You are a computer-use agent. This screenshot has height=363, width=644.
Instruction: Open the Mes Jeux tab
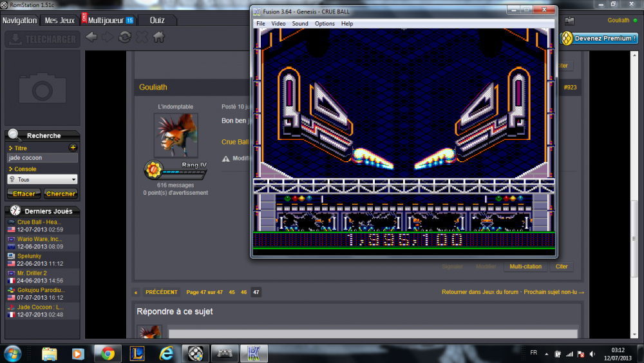(x=59, y=20)
